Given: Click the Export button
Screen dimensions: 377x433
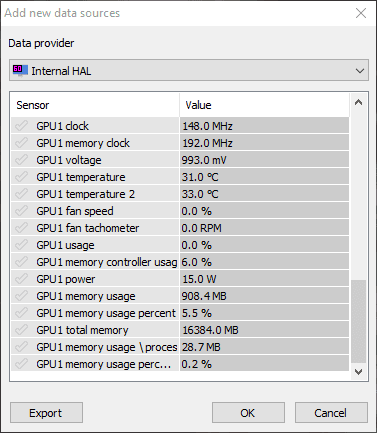Looking at the screenshot, I should (46, 413).
